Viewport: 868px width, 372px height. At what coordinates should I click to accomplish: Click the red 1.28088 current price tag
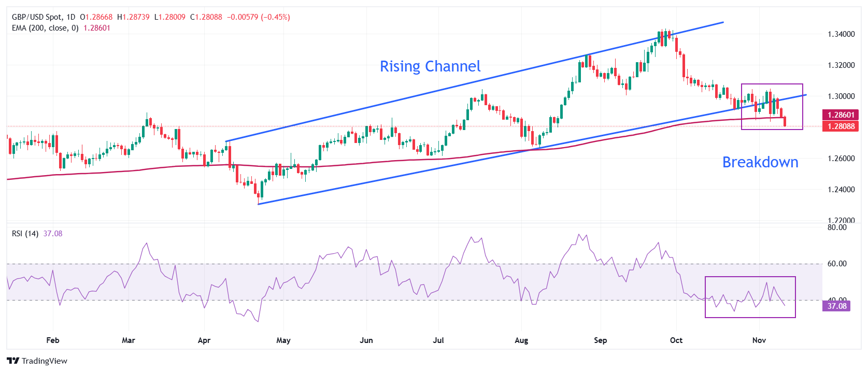coord(841,126)
